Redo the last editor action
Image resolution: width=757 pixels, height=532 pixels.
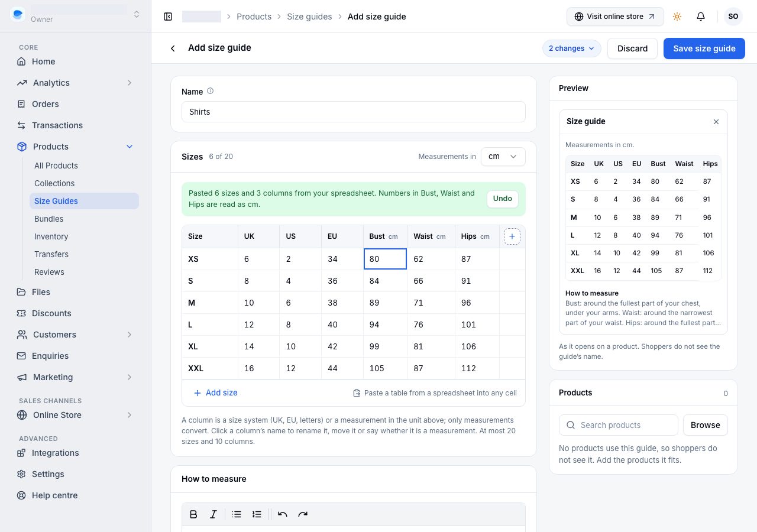pos(303,514)
